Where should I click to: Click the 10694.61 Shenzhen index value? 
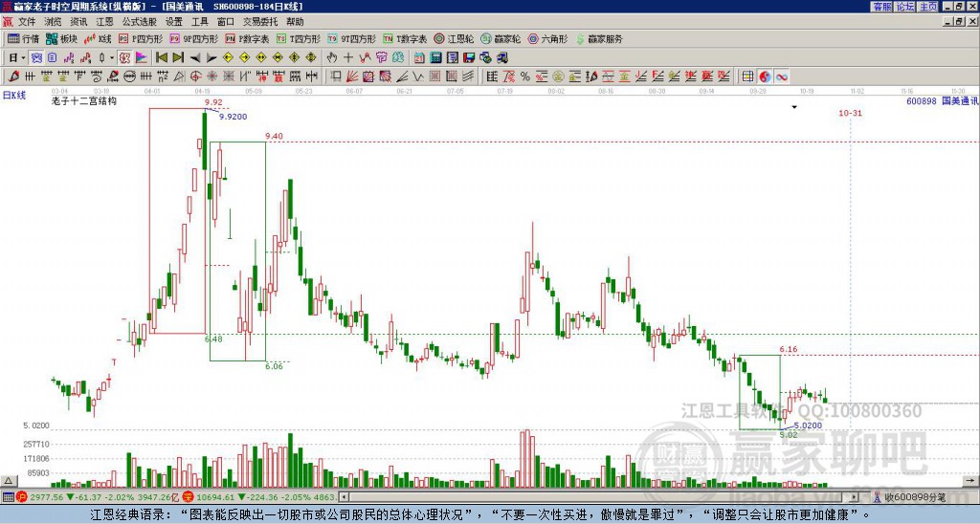(217, 497)
